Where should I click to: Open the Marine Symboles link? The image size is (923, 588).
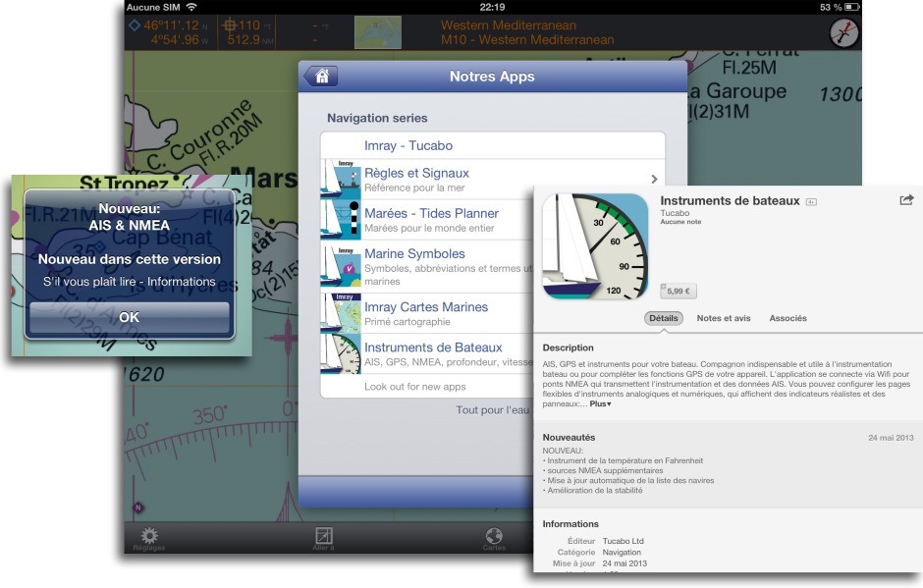414,253
